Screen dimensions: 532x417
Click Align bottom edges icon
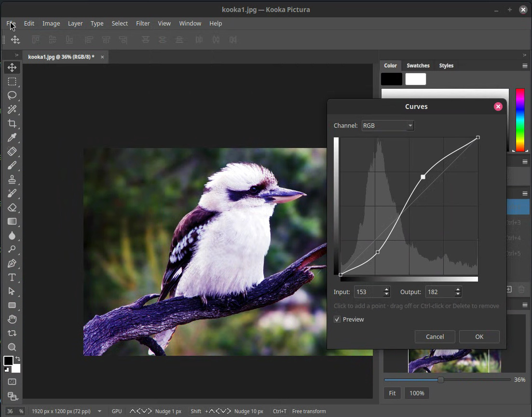[69, 40]
